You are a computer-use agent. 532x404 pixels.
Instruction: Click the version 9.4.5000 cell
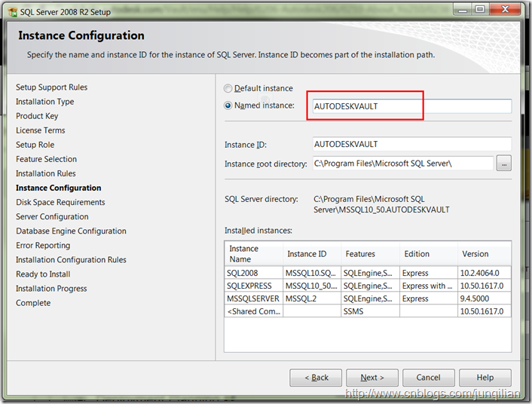[485, 298]
